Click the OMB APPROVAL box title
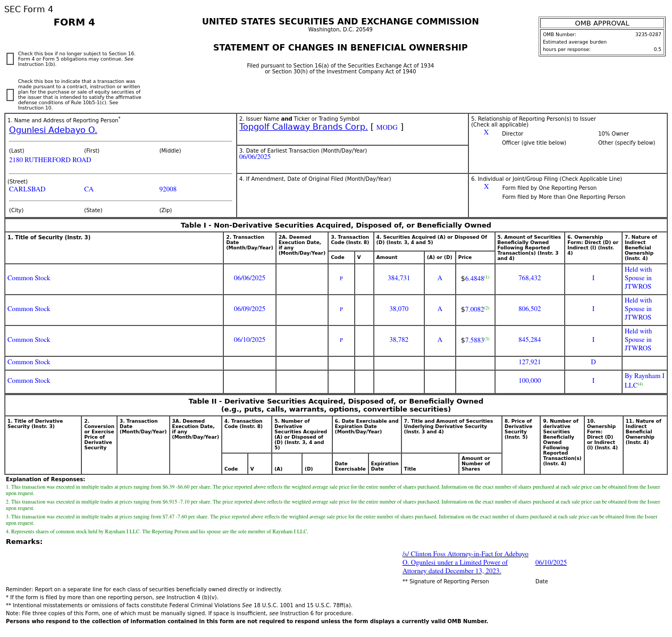 (x=602, y=23)
